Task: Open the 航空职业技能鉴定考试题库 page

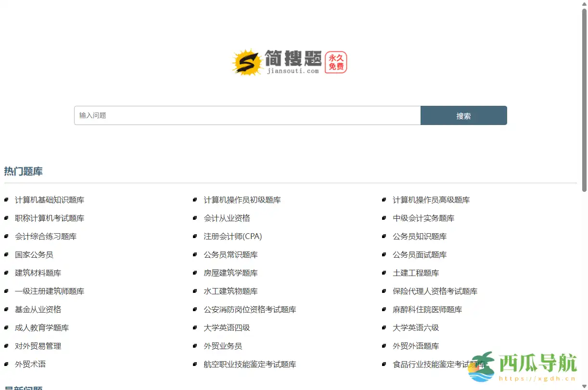Action: (x=249, y=364)
